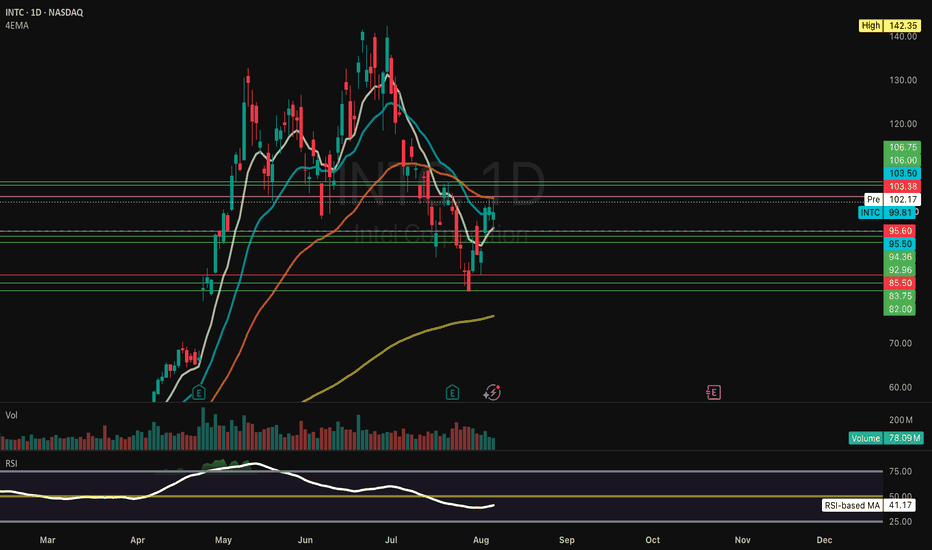
Task: Click the Aug label on time axis
Action: click(x=481, y=540)
